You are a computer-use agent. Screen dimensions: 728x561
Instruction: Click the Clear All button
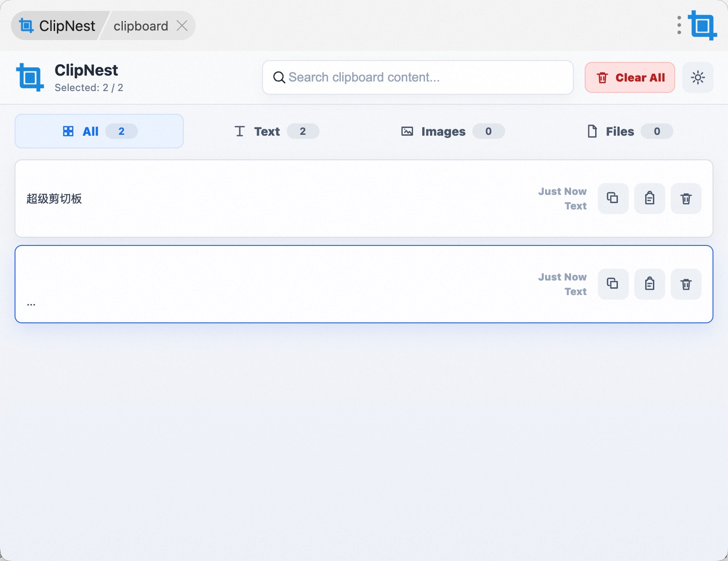coord(630,77)
